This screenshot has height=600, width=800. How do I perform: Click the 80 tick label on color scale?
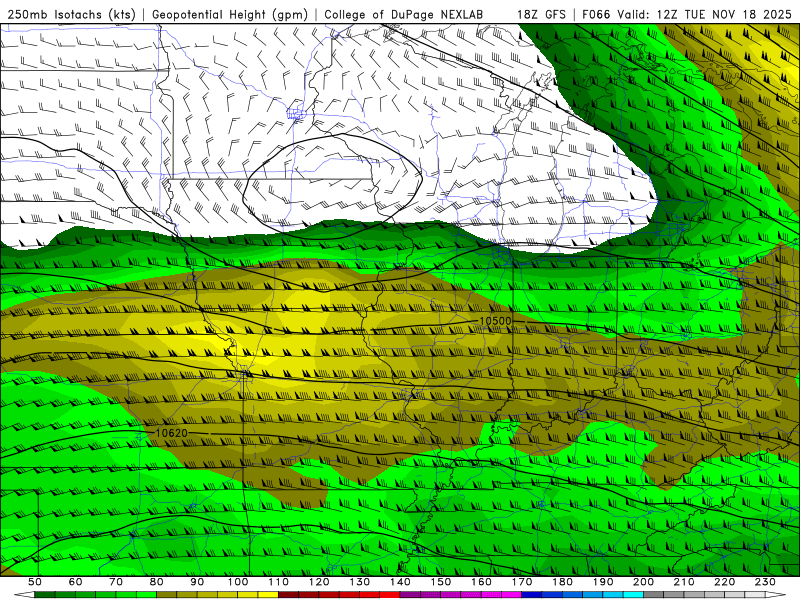coord(157,582)
